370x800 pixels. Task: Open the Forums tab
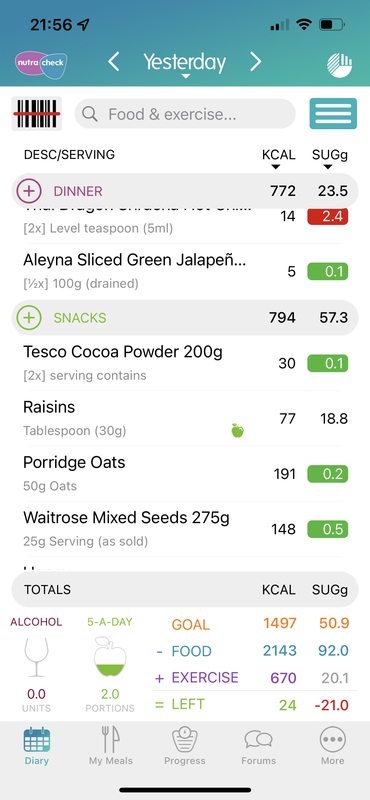(x=259, y=745)
